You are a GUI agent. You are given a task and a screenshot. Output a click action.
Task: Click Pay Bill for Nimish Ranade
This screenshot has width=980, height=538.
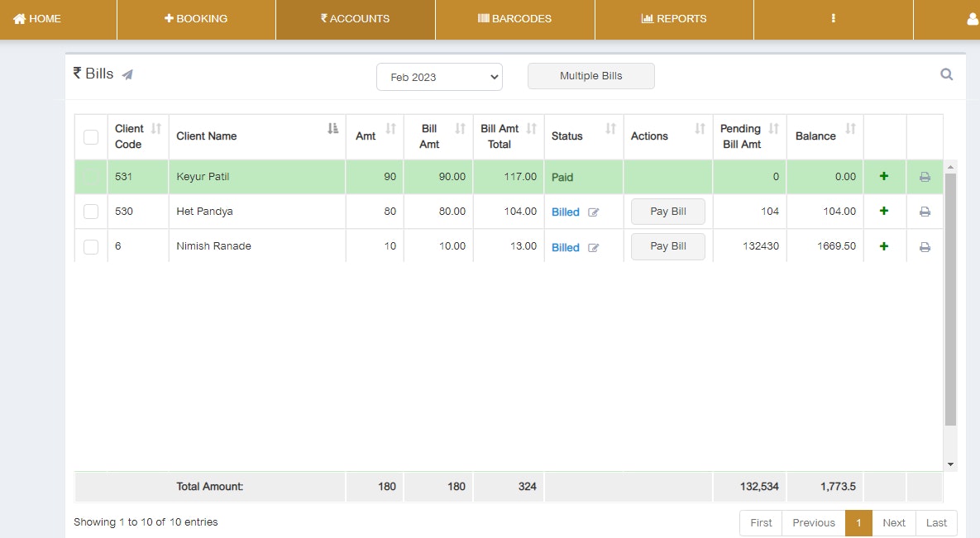coord(668,246)
